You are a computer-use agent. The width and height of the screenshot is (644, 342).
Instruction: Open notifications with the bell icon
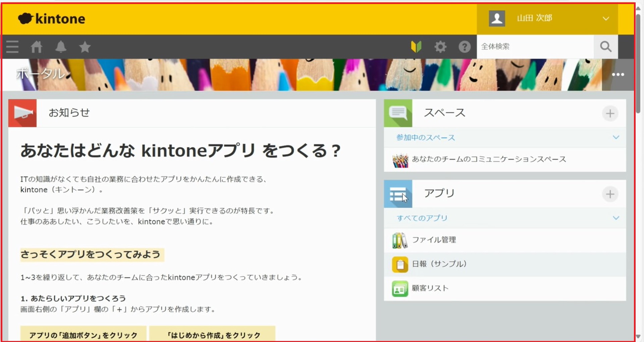coord(61,47)
